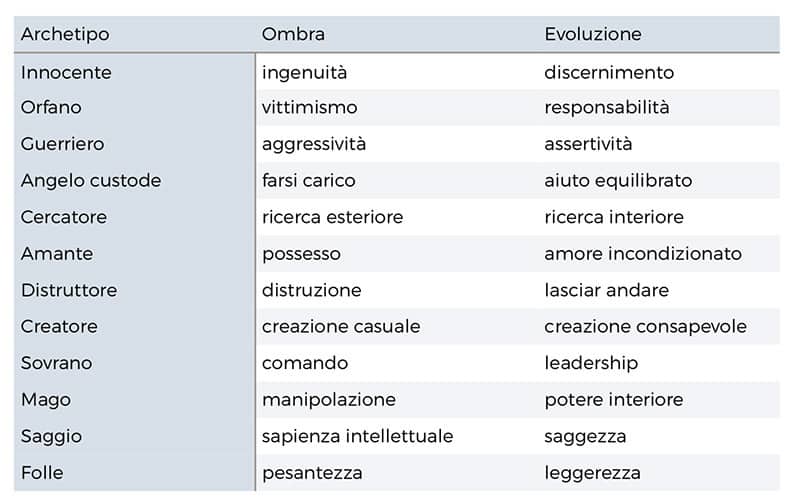This screenshot has height=498, width=800.
Task: Select the 'creazione consapevole' cell
Action: (x=645, y=327)
